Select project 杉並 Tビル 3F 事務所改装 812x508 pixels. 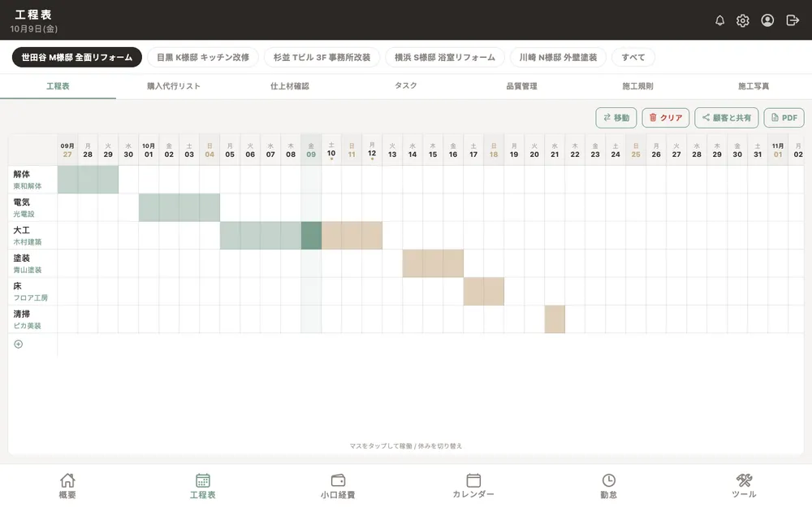tap(322, 57)
